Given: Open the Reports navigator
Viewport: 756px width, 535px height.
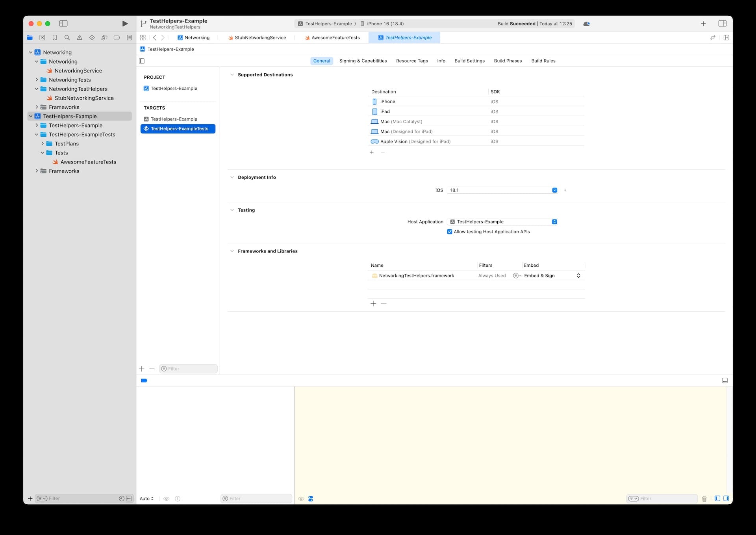Looking at the screenshot, I should click(129, 37).
